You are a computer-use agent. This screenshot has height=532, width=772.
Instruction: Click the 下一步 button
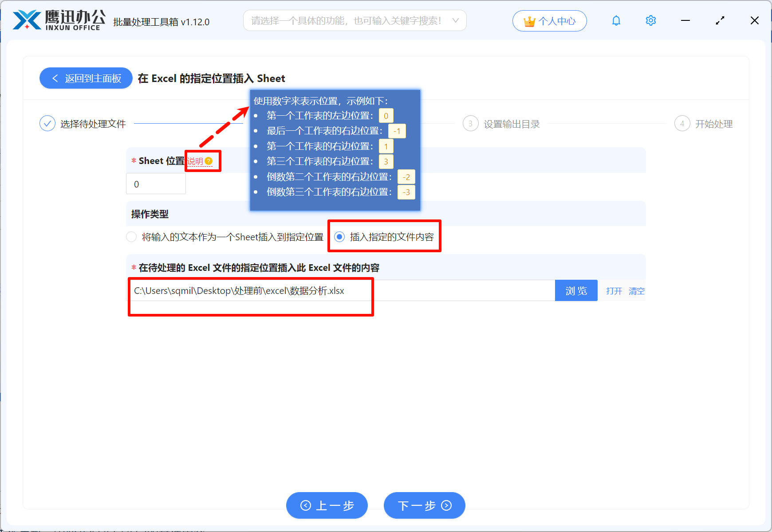pyautogui.click(x=424, y=505)
